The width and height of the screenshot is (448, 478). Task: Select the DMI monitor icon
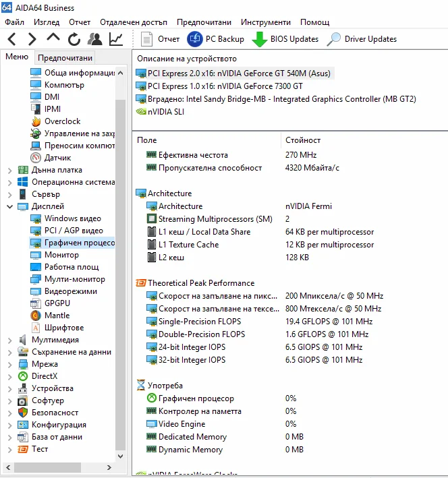[36, 96]
